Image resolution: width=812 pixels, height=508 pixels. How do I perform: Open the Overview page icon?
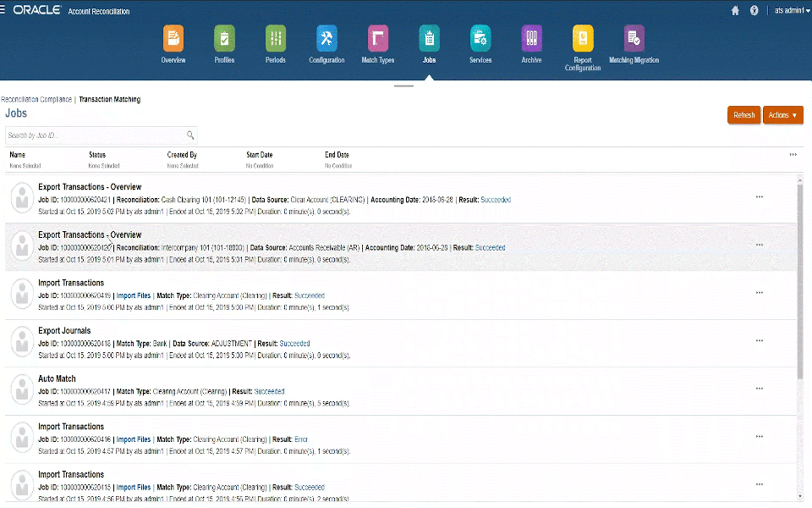pyautogui.click(x=173, y=39)
